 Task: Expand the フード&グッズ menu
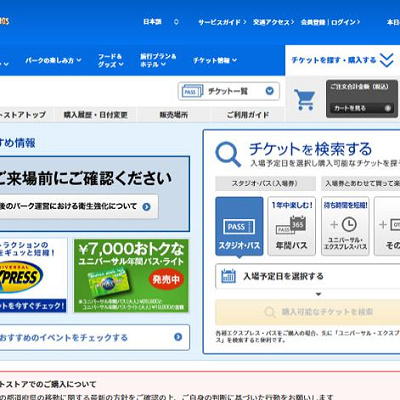tap(111, 60)
